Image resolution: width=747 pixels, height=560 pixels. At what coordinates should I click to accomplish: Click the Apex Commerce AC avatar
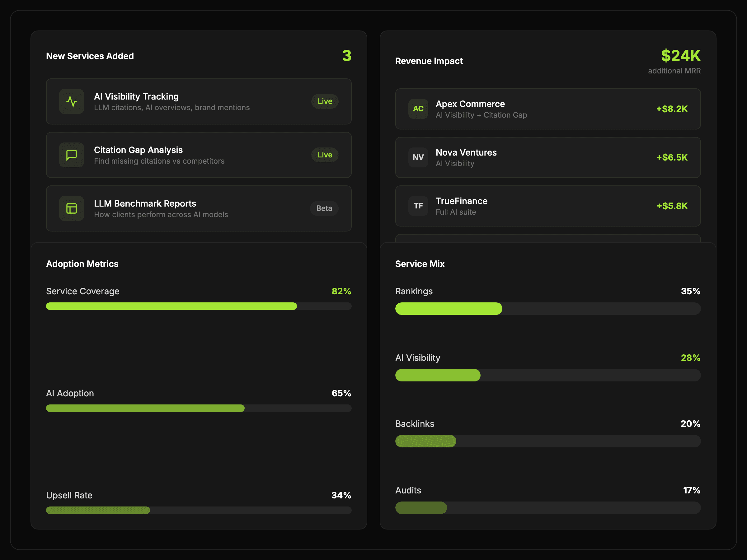coord(418,109)
